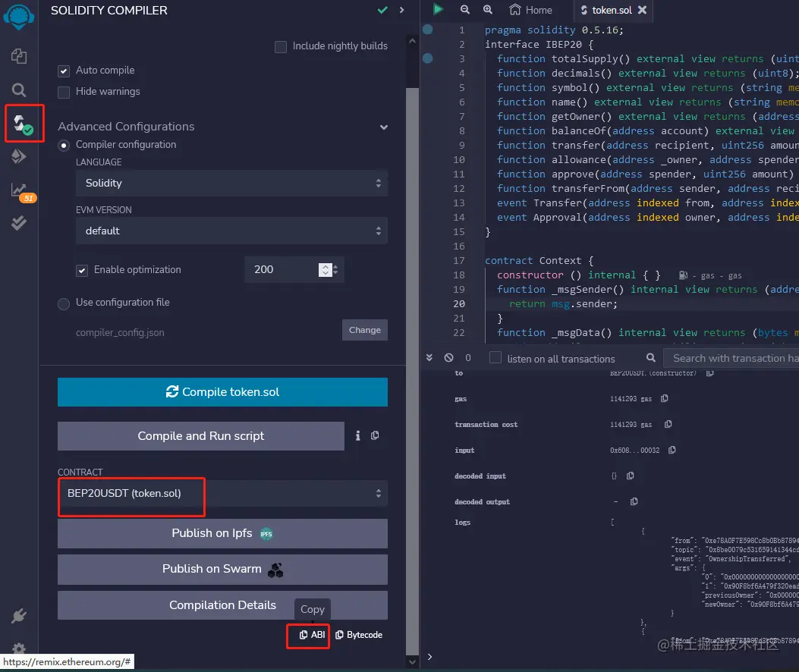Click Compile and Run script button

[201, 436]
